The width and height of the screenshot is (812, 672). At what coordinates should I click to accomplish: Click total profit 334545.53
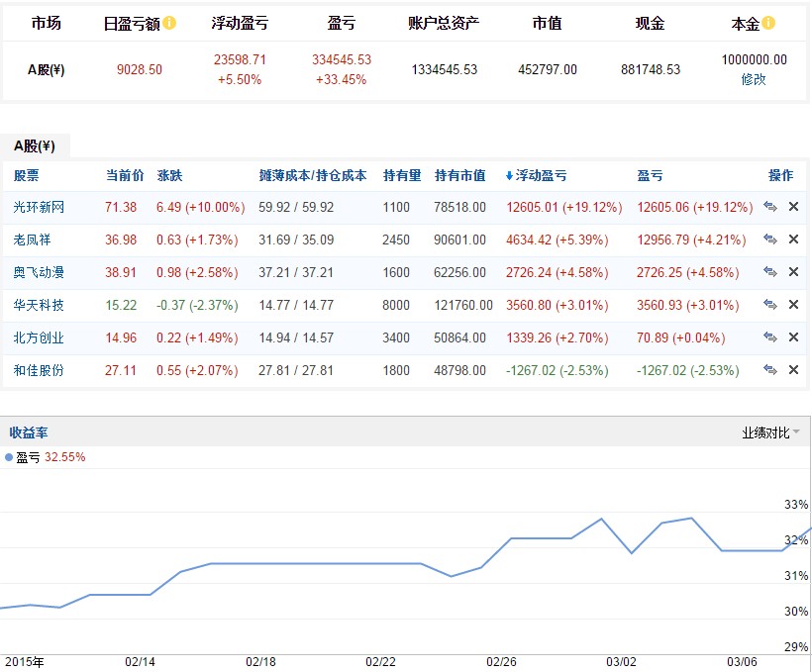(342, 59)
